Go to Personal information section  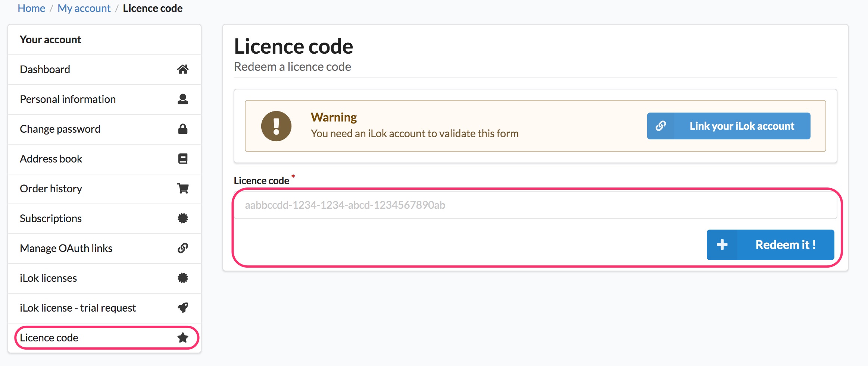pyautogui.click(x=68, y=99)
